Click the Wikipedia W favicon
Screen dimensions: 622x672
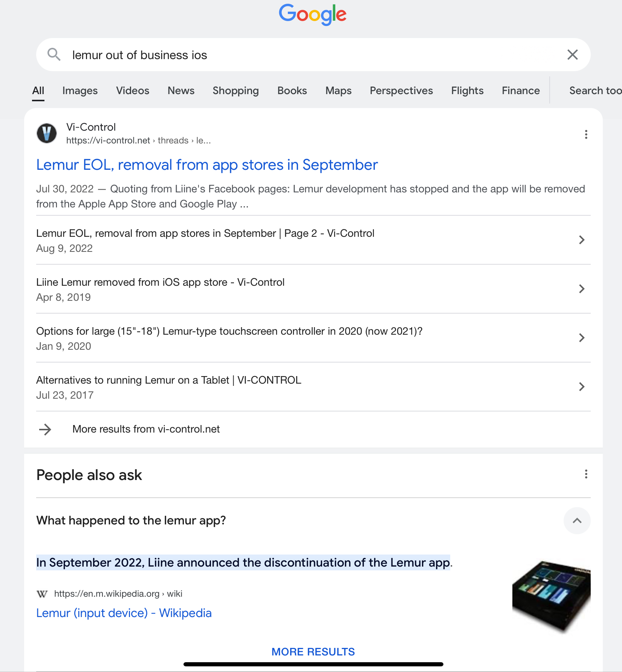(42, 594)
